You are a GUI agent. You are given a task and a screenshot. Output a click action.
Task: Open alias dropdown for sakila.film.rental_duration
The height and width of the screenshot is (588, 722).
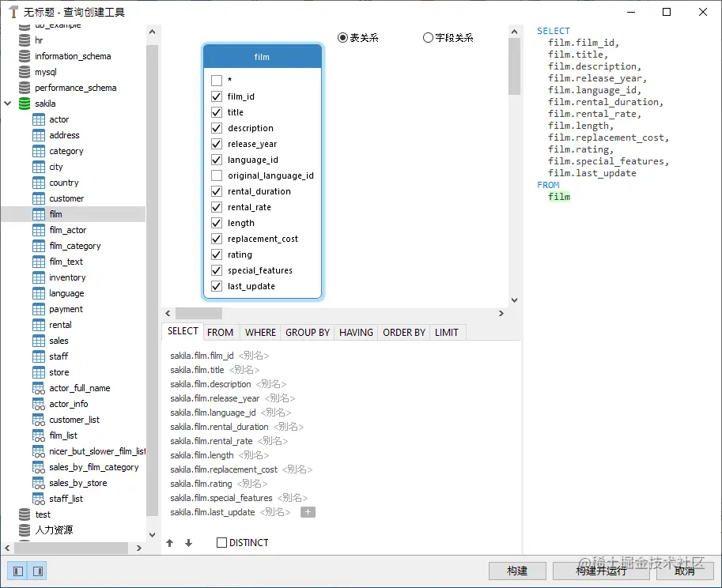pos(289,427)
